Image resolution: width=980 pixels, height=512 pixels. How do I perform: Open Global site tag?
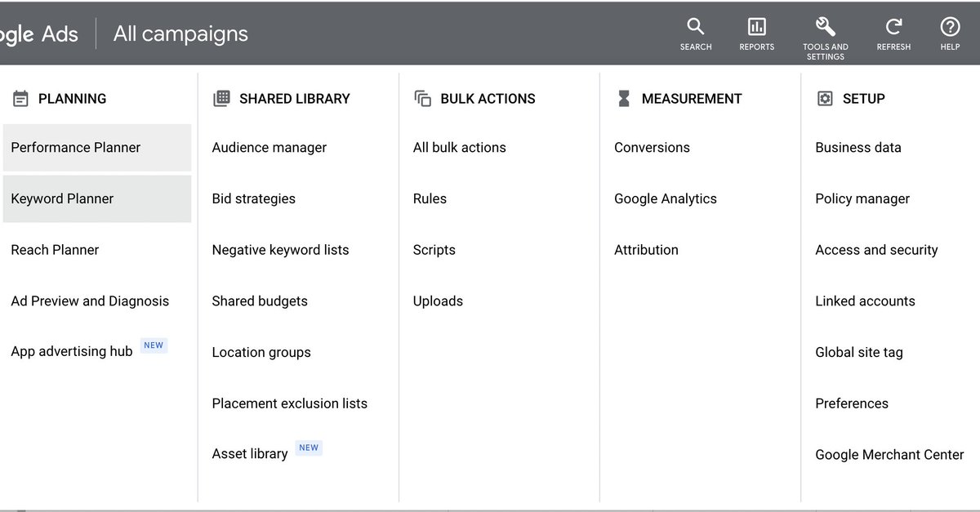coord(858,352)
